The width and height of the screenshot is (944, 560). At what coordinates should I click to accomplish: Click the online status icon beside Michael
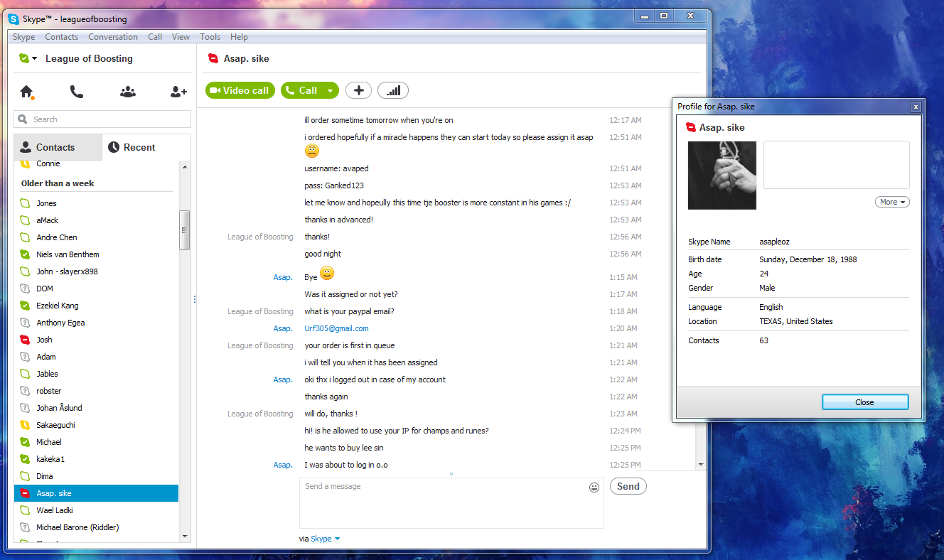25,442
